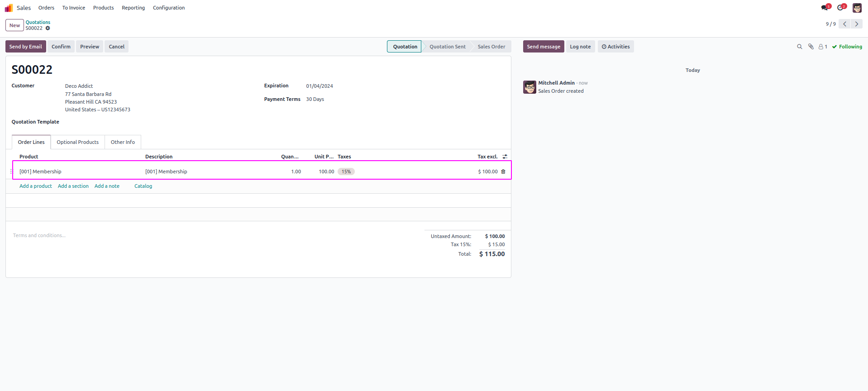Expand the Reporting menu
This screenshot has width=868, height=391.
[x=133, y=8]
